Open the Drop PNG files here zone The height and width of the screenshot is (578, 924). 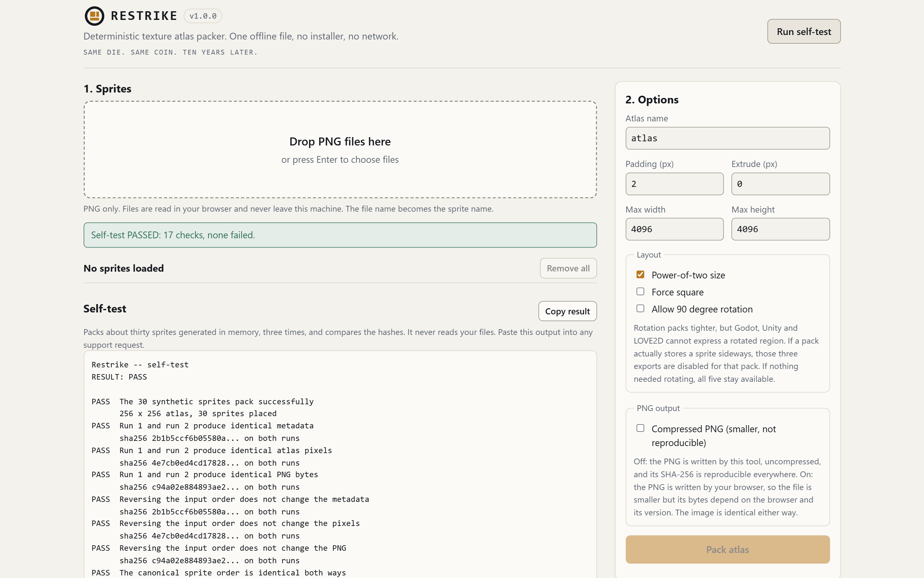point(340,149)
